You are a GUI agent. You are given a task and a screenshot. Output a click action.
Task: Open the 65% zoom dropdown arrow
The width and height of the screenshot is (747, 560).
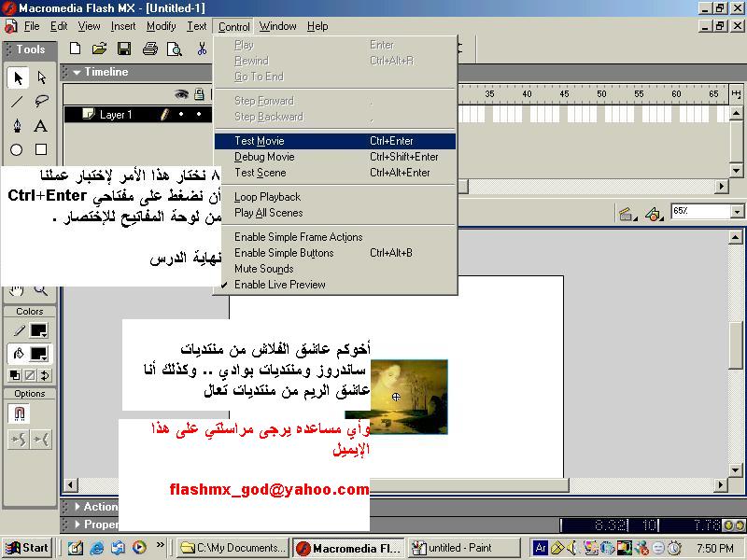coord(737,212)
